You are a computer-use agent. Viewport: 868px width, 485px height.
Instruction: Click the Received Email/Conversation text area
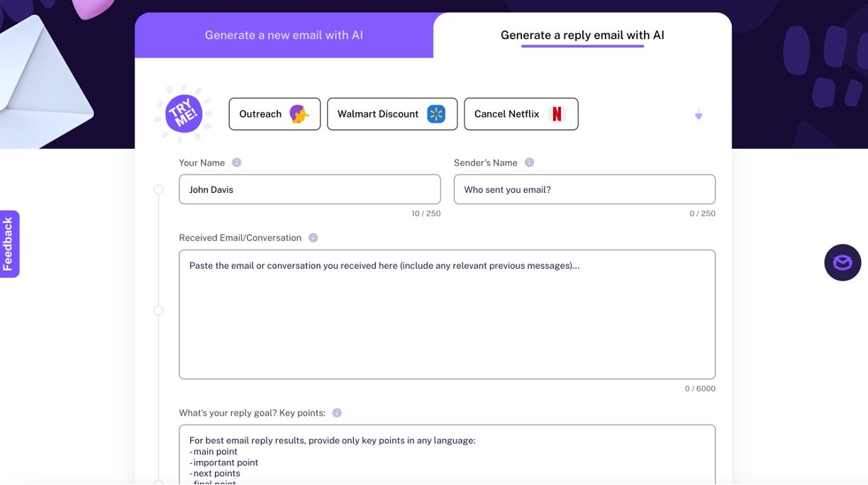click(x=447, y=314)
